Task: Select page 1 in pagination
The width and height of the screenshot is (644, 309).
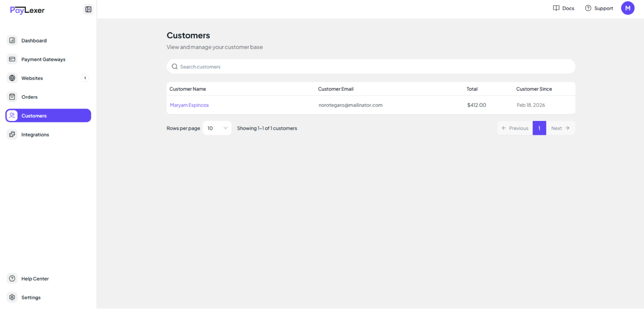Action: (539, 128)
